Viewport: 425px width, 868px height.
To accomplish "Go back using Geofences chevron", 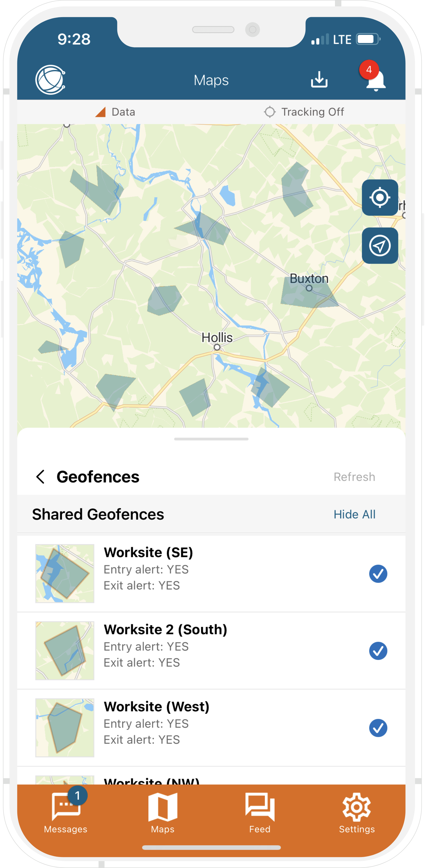I will pyautogui.click(x=40, y=477).
